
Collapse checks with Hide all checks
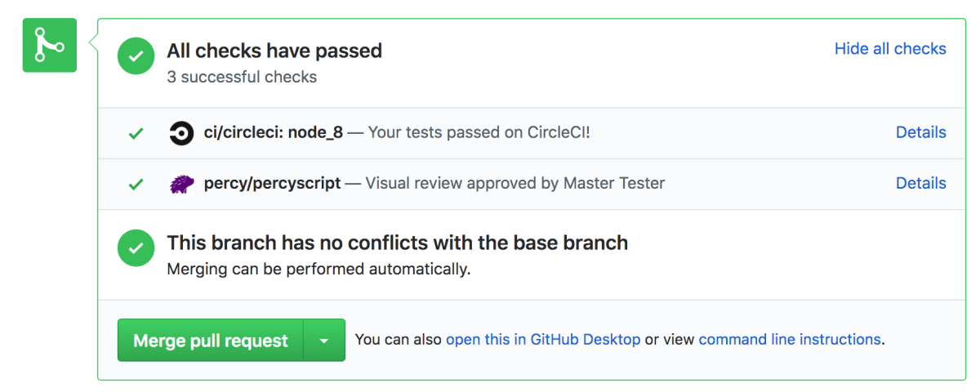point(890,49)
